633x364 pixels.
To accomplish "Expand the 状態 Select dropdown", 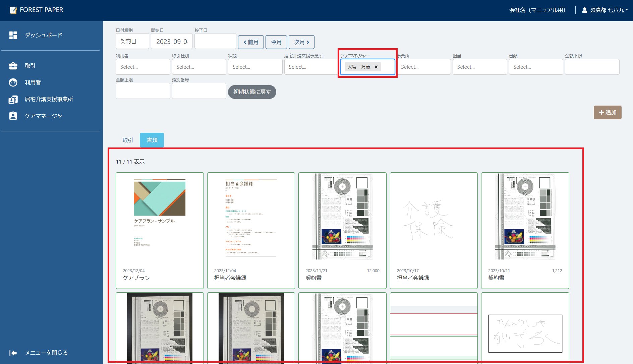I will coord(255,67).
